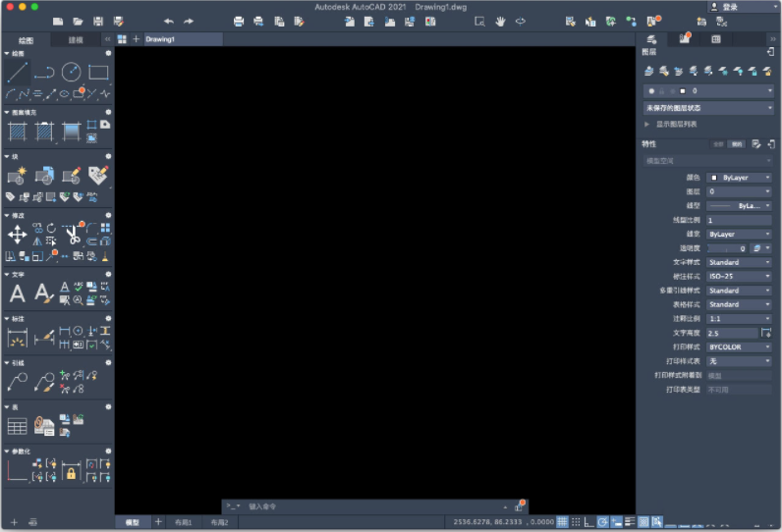
Task: Select the Ellipse tool
Action: [x=64, y=93]
